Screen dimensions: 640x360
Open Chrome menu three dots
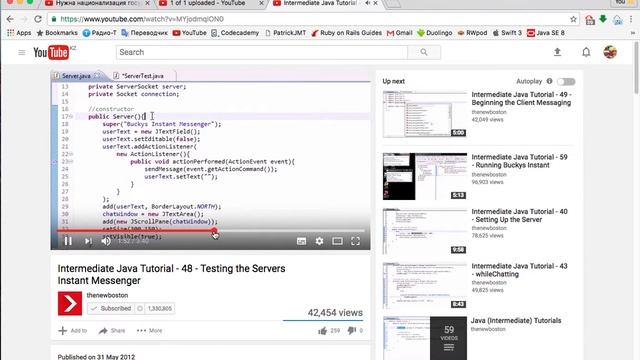tap(631, 19)
